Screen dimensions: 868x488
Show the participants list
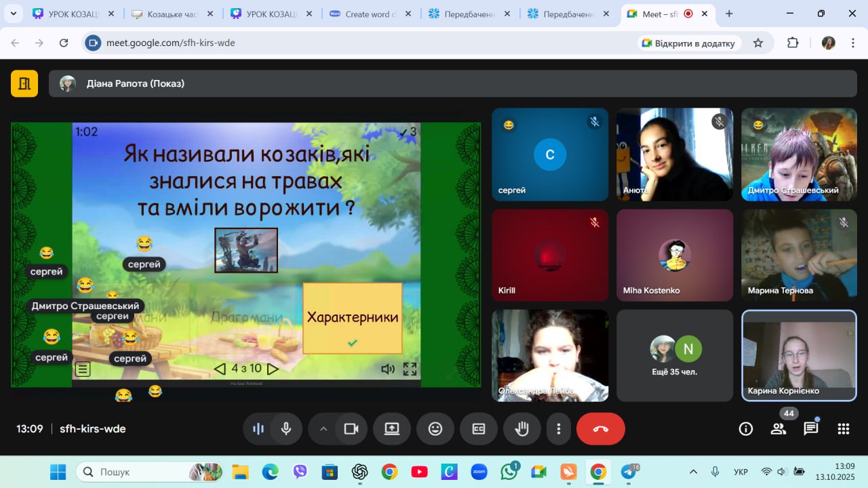coord(778,429)
